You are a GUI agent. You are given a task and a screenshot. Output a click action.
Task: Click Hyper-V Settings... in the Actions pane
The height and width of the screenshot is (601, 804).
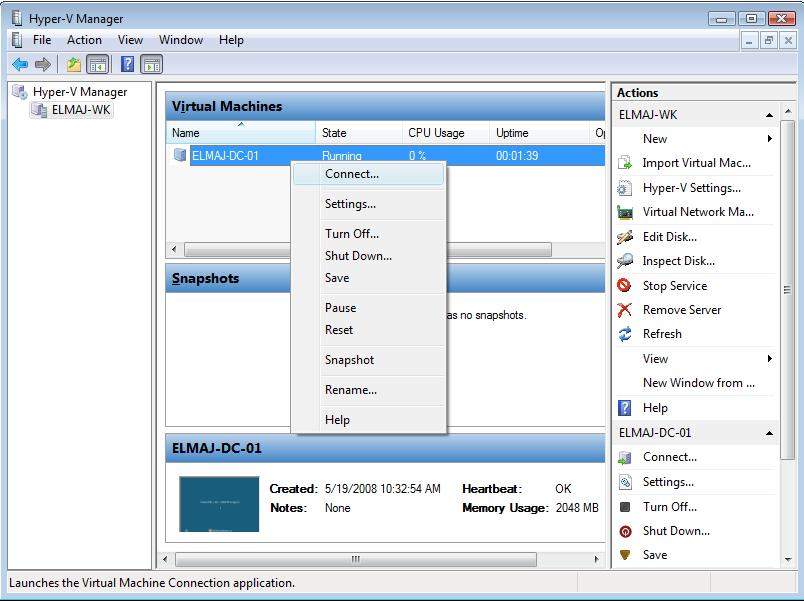[x=692, y=188]
